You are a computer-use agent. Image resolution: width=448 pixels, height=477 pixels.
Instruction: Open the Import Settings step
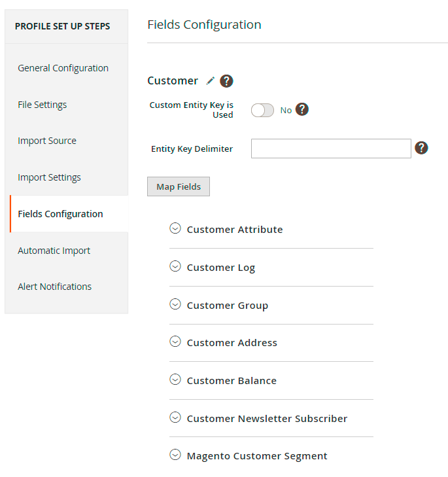tap(49, 177)
